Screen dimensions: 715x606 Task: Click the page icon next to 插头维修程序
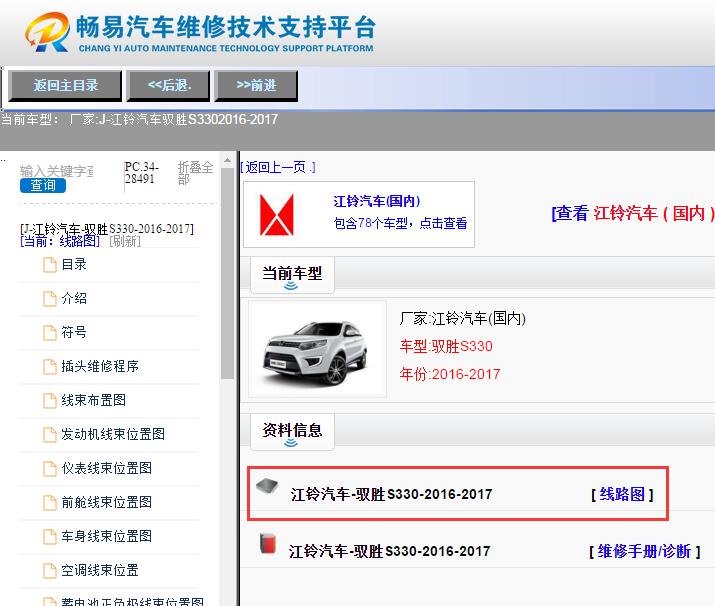50,367
